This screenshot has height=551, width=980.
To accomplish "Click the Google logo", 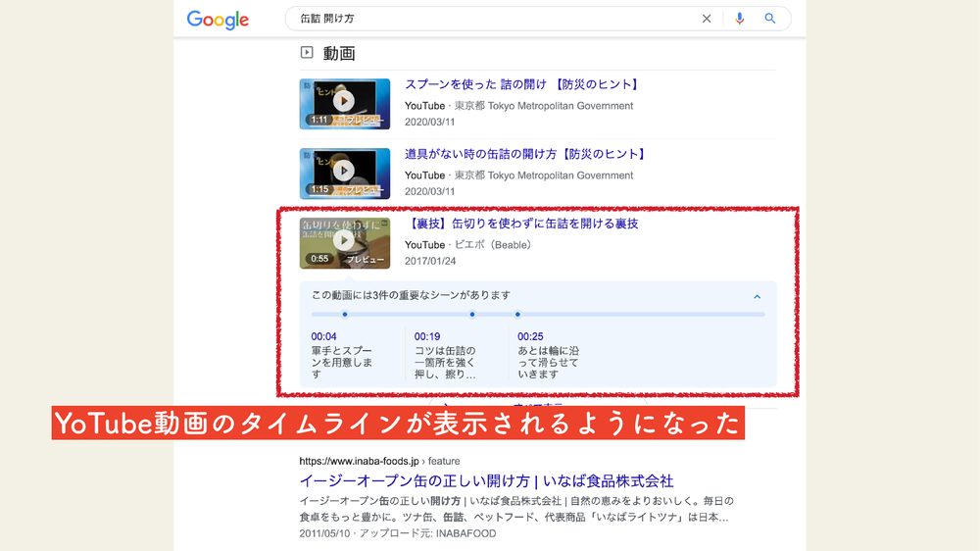I will (218, 20).
